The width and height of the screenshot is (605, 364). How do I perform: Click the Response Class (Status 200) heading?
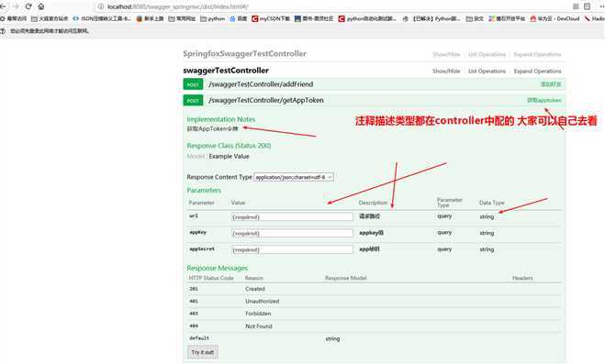[229, 146]
